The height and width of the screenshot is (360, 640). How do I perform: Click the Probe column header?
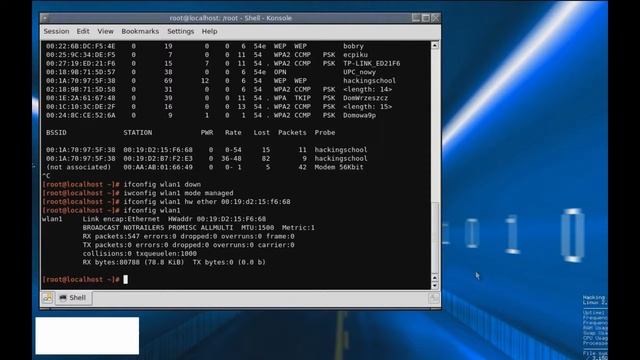click(324, 133)
